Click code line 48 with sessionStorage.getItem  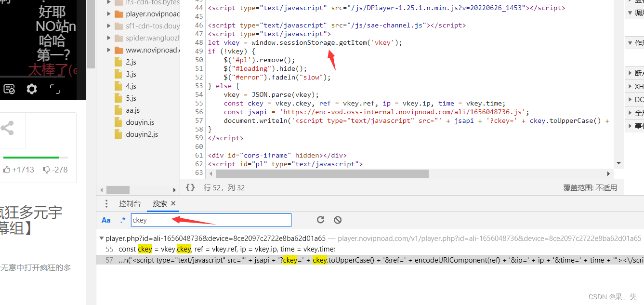click(x=305, y=42)
